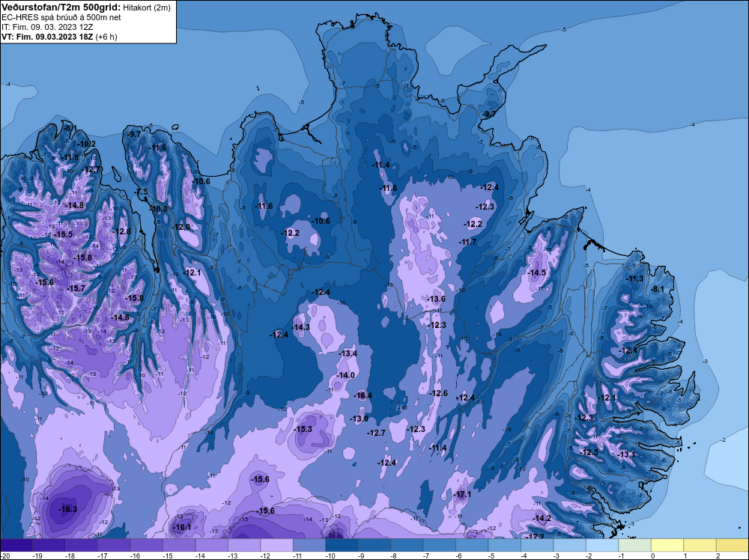The image size is (749, 560).
Task: Click the legend swatch between 1 and 2
Action: 700,545
